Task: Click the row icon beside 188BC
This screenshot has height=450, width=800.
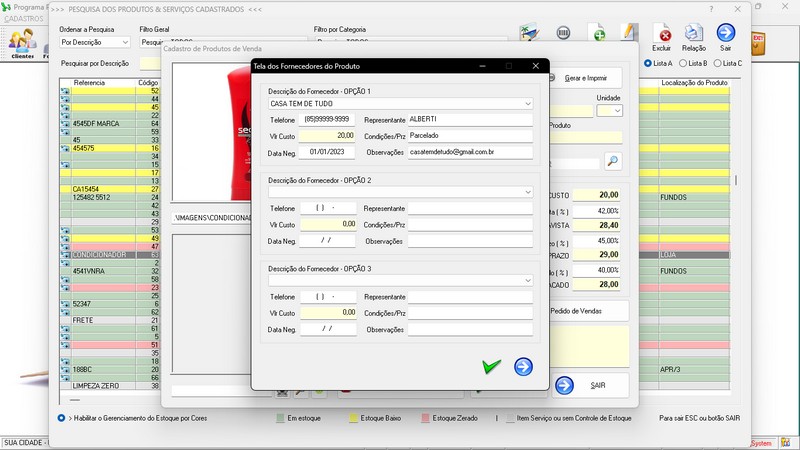Action: click(65, 369)
